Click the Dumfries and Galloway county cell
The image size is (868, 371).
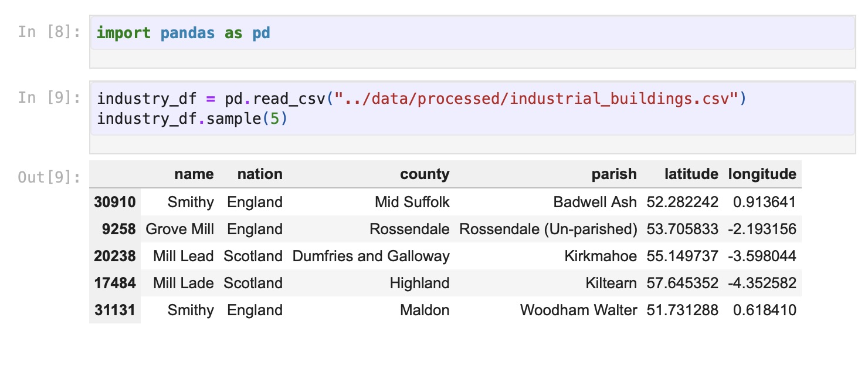click(x=371, y=257)
